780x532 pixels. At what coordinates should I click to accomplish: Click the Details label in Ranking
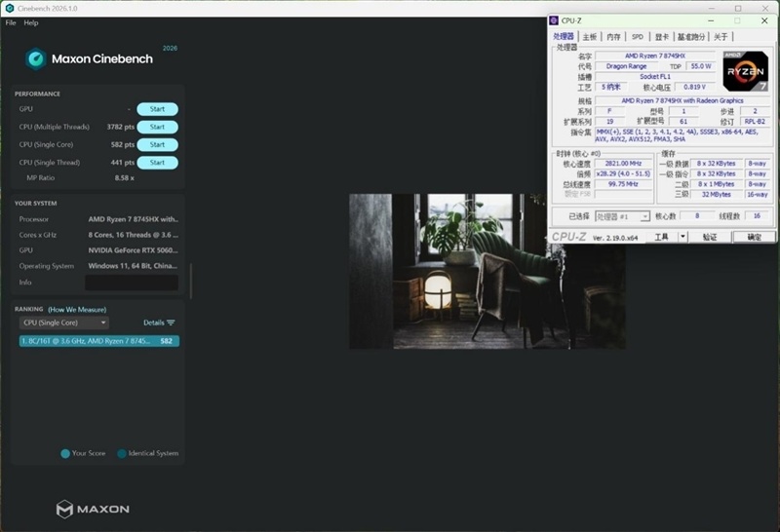[x=154, y=323]
